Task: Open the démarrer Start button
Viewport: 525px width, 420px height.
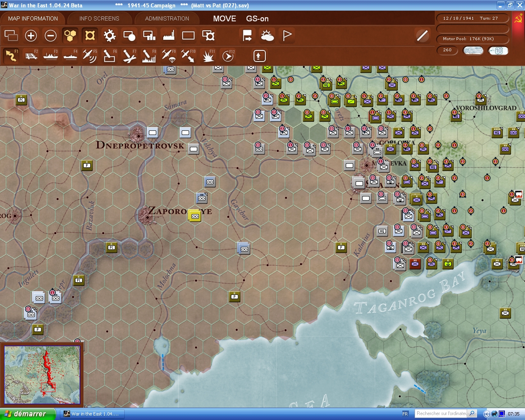Action: coord(27,414)
